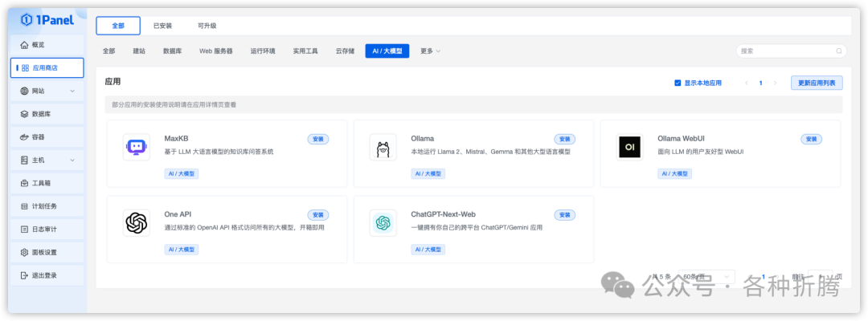Switch to the 已安装 tab
This screenshot has width=868, height=321.
point(162,26)
